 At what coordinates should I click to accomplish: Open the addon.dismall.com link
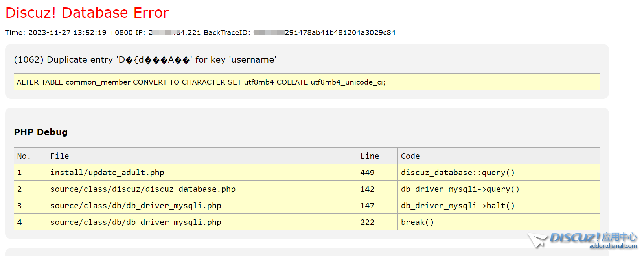(613, 246)
